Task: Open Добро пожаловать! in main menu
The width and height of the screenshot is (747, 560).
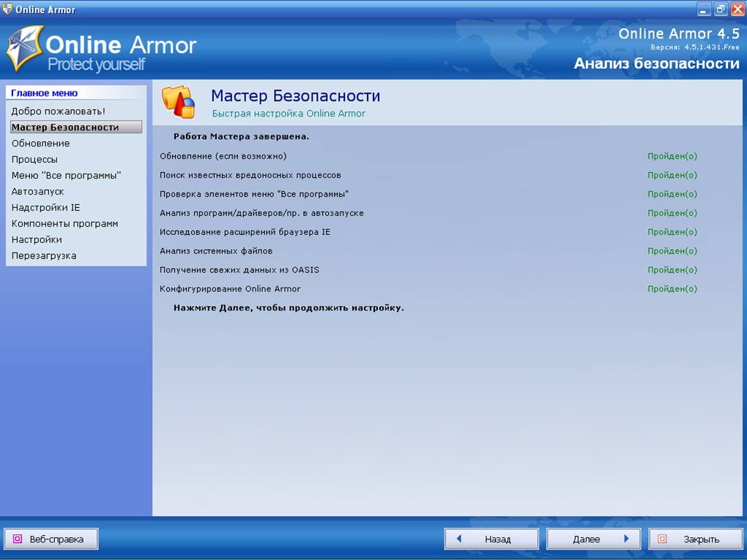Action: click(58, 111)
